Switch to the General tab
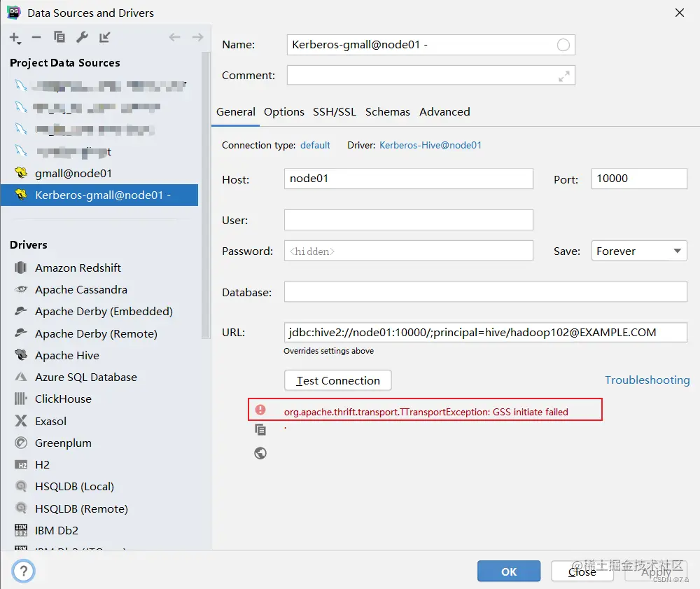Screen dimensions: 700x589 [x=236, y=111]
